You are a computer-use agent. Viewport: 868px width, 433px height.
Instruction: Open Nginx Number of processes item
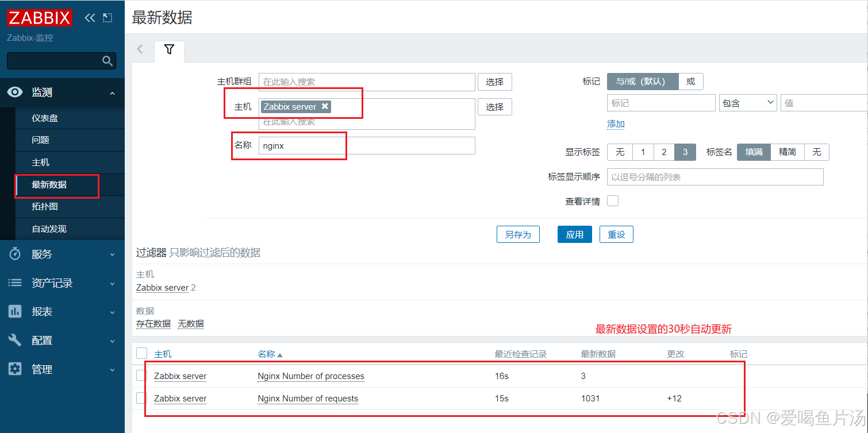click(x=311, y=376)
